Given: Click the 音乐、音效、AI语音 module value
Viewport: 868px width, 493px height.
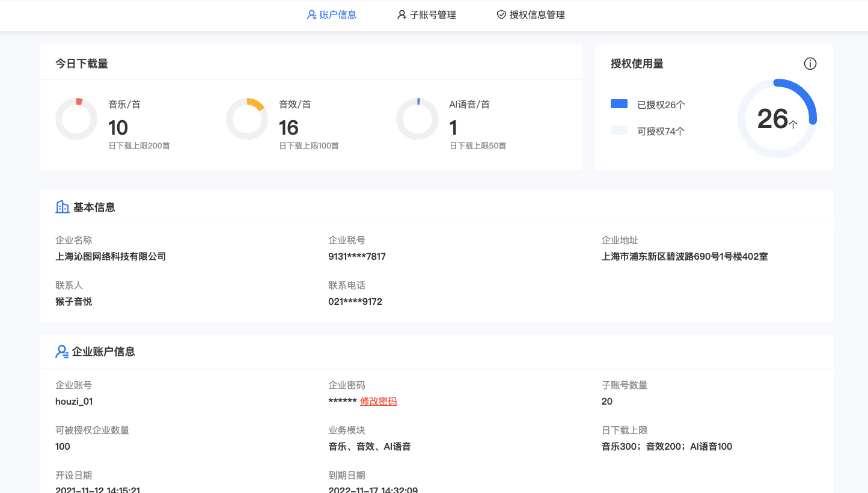Looking at the screenshot, I should point(370,447).
